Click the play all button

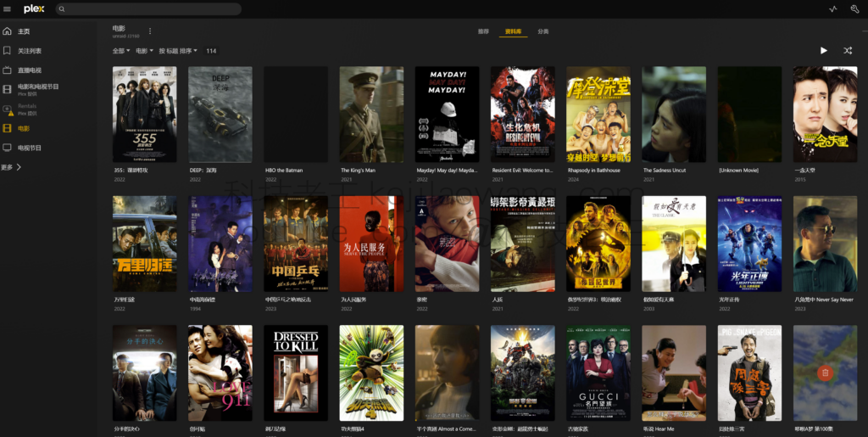[x=824, y=50]
